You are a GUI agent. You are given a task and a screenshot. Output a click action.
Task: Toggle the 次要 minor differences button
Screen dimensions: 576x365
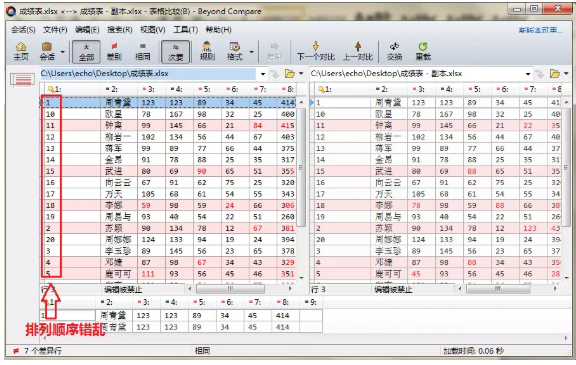pos(176,51)
